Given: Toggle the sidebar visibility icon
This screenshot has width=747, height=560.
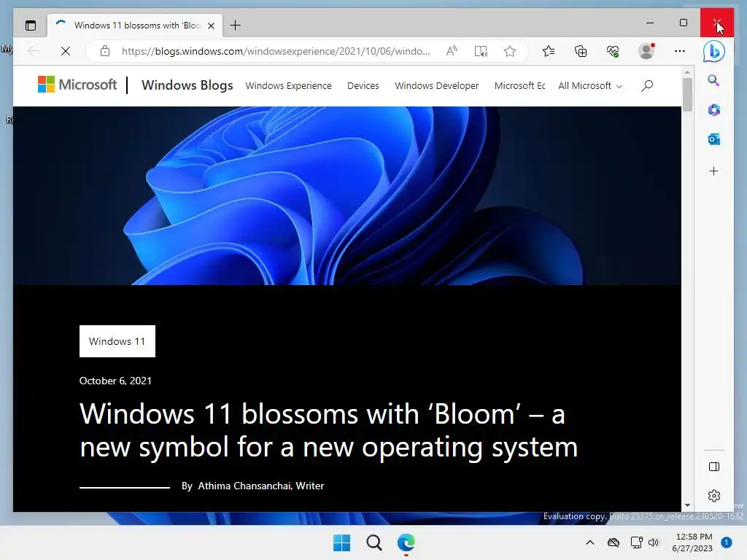Looking at the screenshot, I should [x=713, y=467].
